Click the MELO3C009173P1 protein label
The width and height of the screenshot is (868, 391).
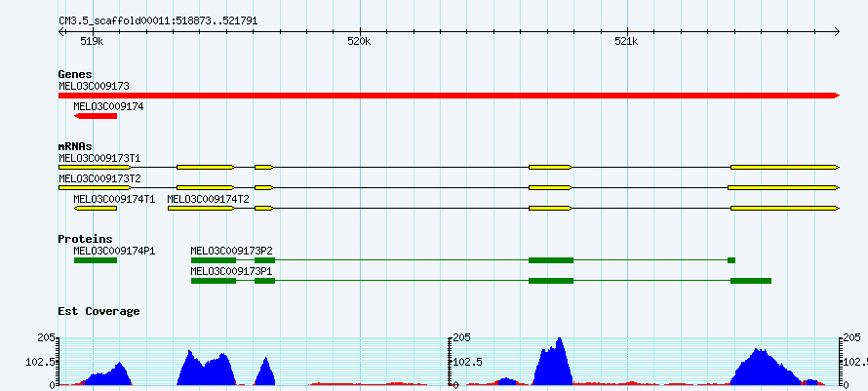pyautogui.click(x=231, y=271)
